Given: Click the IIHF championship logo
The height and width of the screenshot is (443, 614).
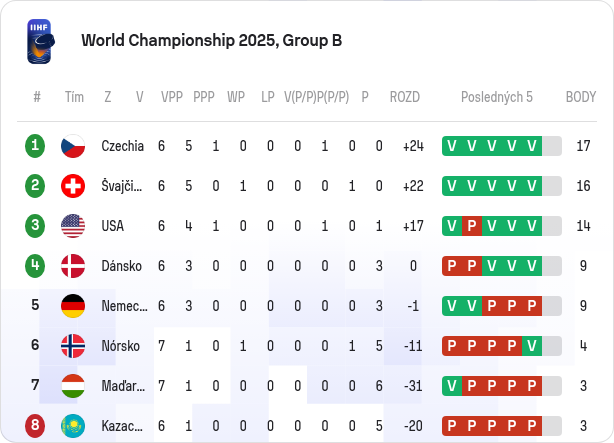Looking at the screenshot, I should pyautogui.click(x=40, y=42).
